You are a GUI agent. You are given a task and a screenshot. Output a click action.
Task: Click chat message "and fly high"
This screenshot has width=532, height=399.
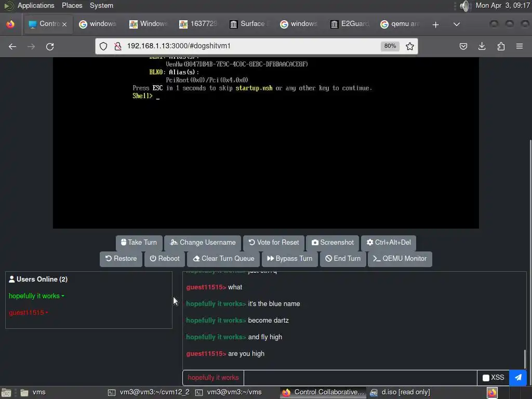click(x=265, y=337)
